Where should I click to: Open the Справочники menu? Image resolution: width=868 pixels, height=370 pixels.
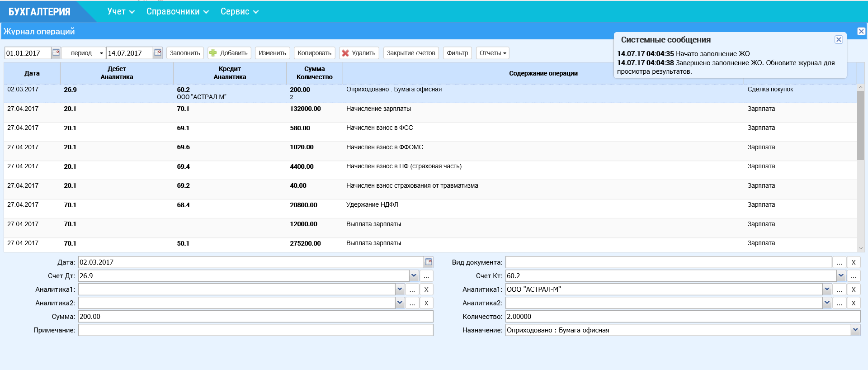(x=177, y=12)
